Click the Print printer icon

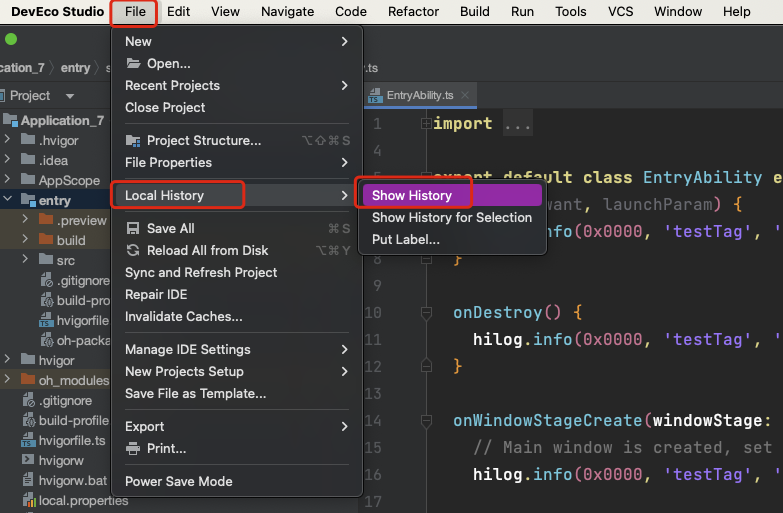(133, 449)
